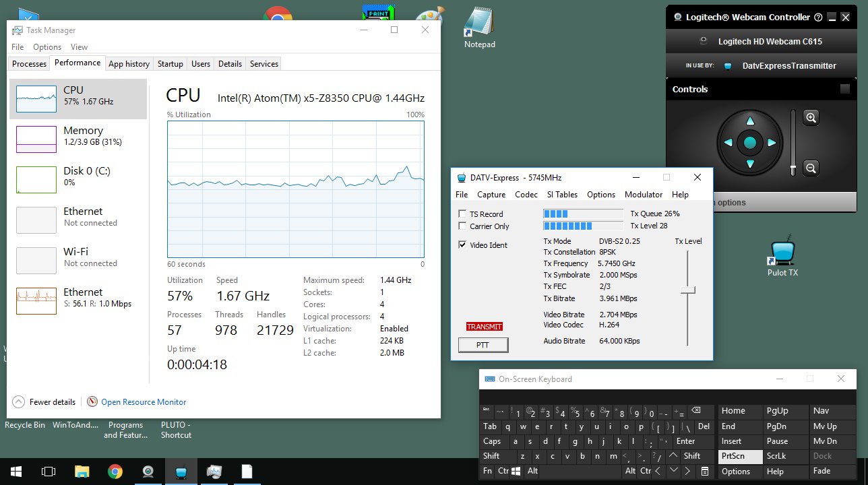Open Resource Monitor link

click(x=144, y=402)
